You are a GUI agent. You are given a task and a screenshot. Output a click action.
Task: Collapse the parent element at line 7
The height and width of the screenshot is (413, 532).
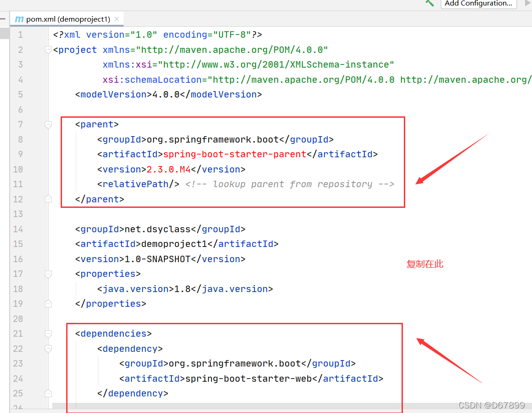coord(48,124)
